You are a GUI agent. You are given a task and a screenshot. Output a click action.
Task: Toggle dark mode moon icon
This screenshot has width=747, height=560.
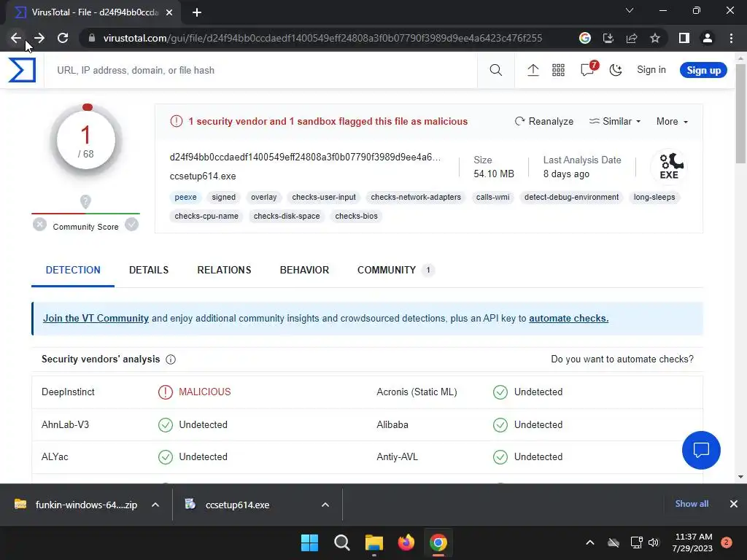[x=616, y=70]
